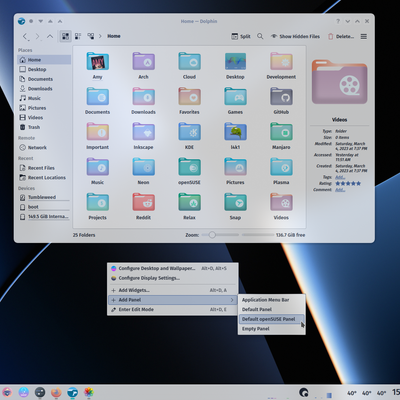
Task: Choose Enter Edit Mode
Action: pyautogui.click(x=173, y=310)
